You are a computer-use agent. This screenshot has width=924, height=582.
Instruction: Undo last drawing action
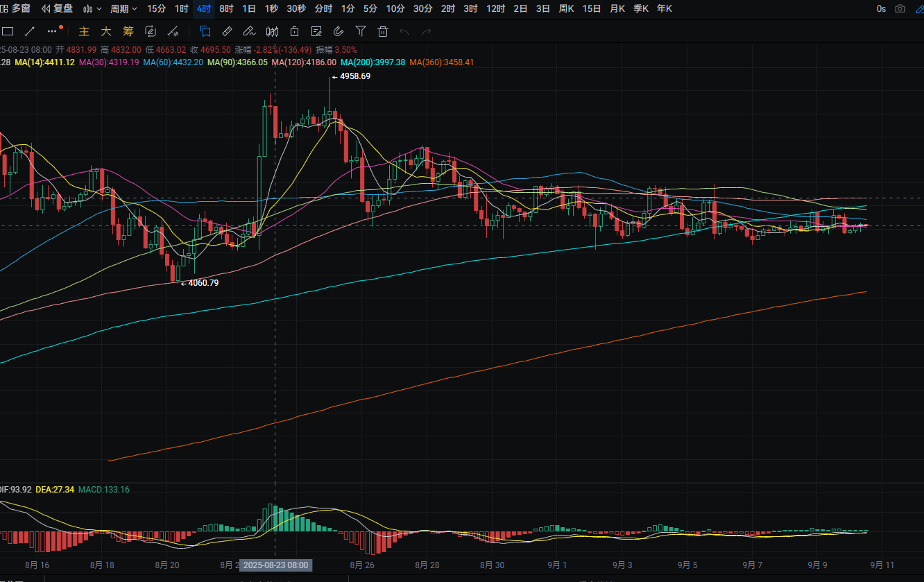pos(404,31)
